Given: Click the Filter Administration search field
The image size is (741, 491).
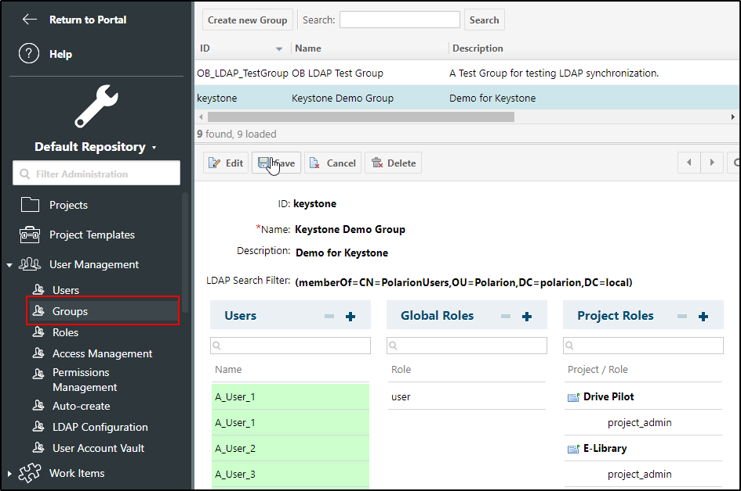Looking at the screenshot, I should tap(96, 174).
